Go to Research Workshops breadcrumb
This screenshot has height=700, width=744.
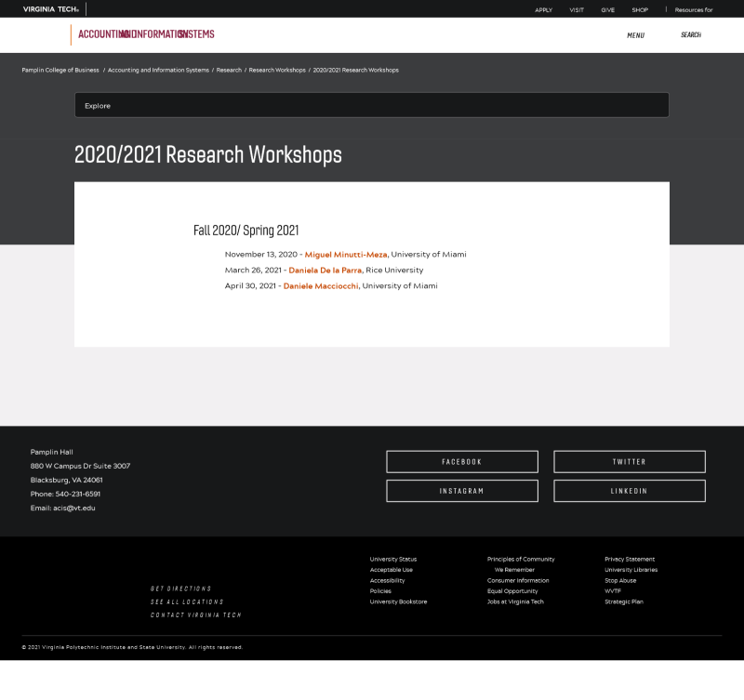[x=277, y=71]
